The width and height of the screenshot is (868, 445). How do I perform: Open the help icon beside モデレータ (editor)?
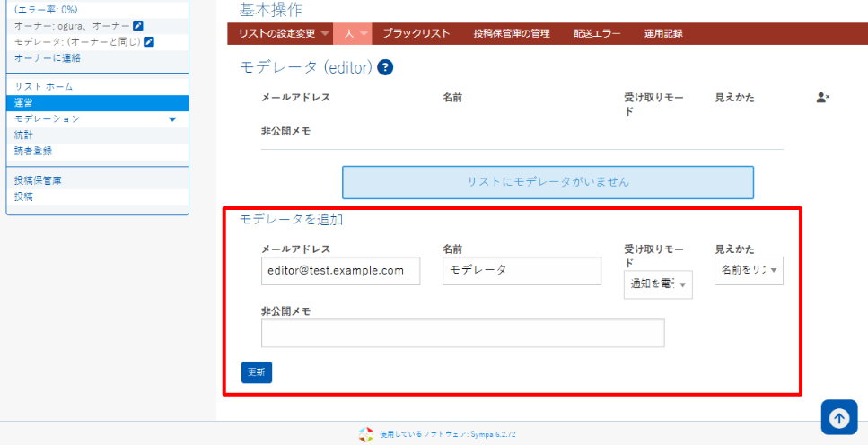coord(385,67)
